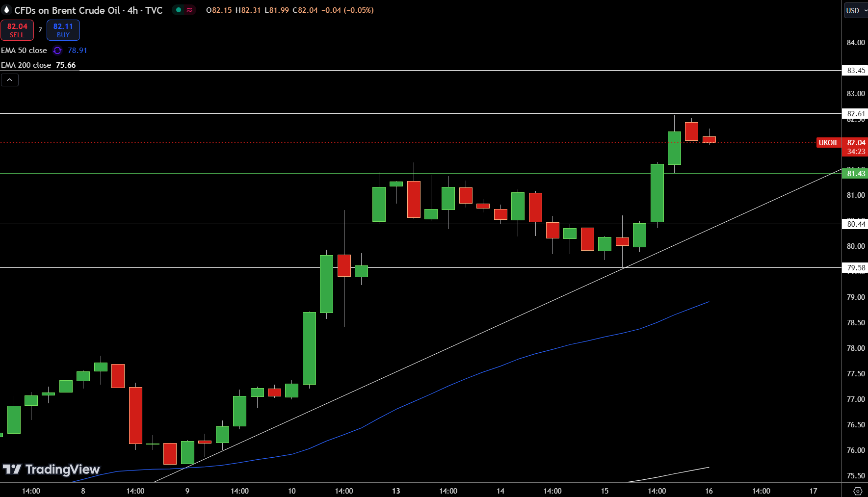The width and height of the screenshot is (868, 497).
Task: Collapse the indicator legend with chevron button
Action: pyautogui.click(x=9, y=80)
